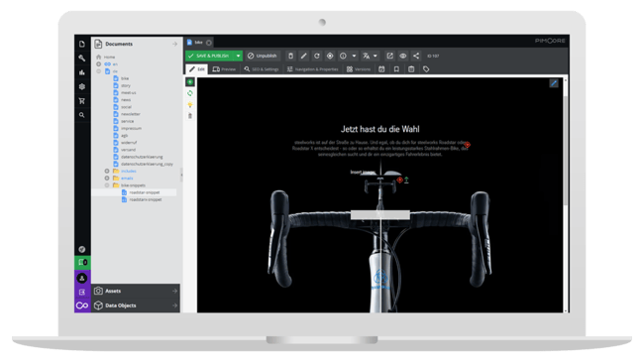Open the Marketing bar-chart icon in sidebar
This screenshot has width=644, height=362.
(x=81, y=72)
